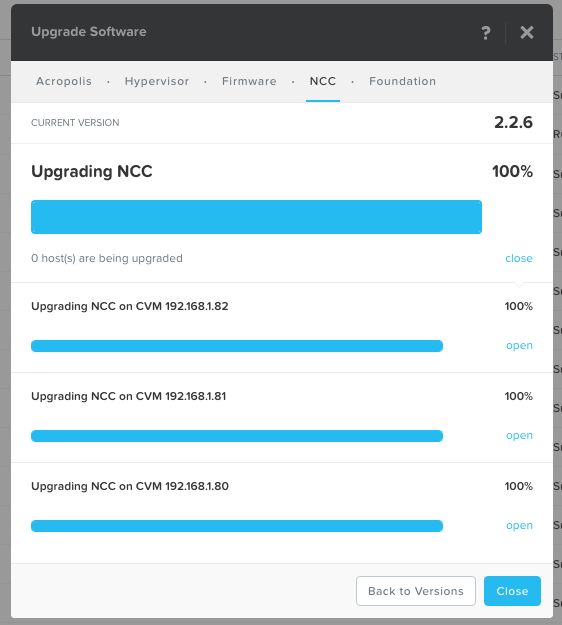Click the main Upgrading NCC progress bar
The height and width of the screenshot is (625, 562).
256,217
